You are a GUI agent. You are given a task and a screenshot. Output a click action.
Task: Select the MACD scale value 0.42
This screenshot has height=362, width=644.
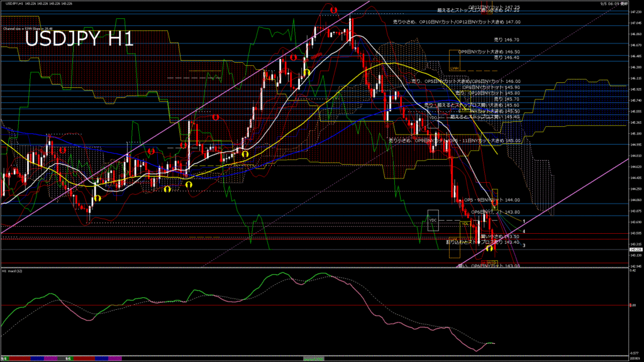click(633, 270)
